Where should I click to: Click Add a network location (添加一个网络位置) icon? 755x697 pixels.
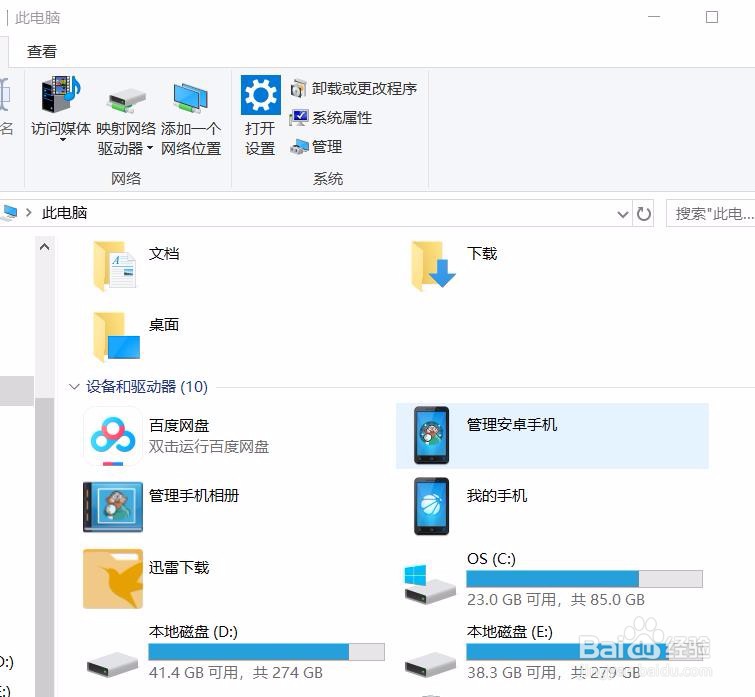click(x=191, y=98)
